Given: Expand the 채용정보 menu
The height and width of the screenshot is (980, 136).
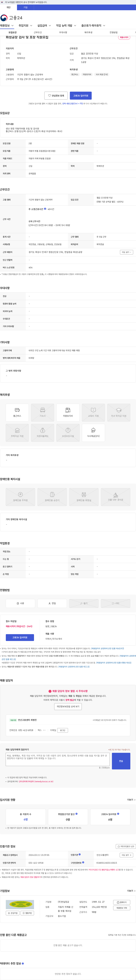Looking at the screenshot, I should pyautogui.click(x=7, y=25).
